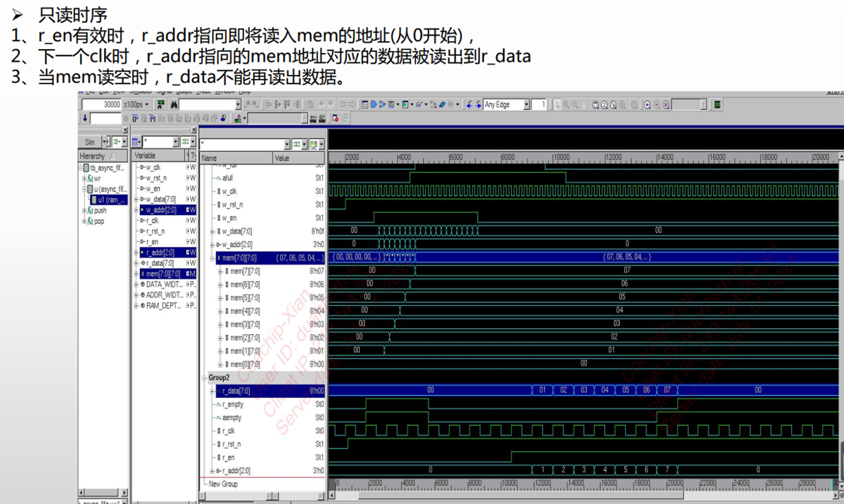Screen dimensions: 844x504
Task: Click the forward navigation arrow icon
Action: [x=352, y=105]
